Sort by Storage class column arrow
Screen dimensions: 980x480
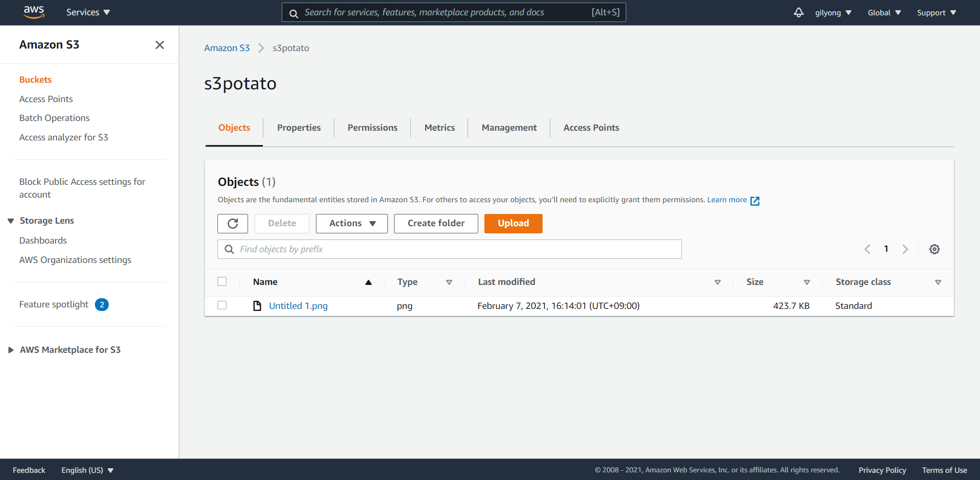[938, 282]
